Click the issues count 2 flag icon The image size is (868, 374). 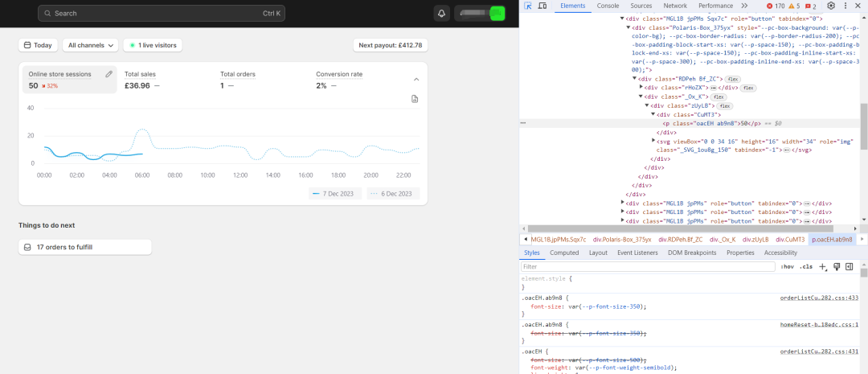point(810,6)
